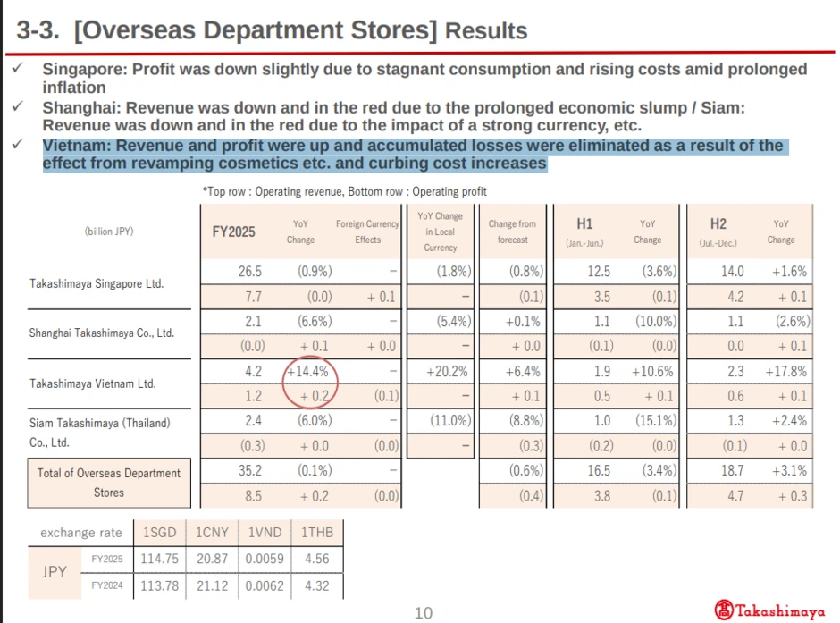Select the "Siam Takashimaya (Thailand) Co., Ltd." label
The width and height of the screenshot is (840, 623).
tap(100, 433)
